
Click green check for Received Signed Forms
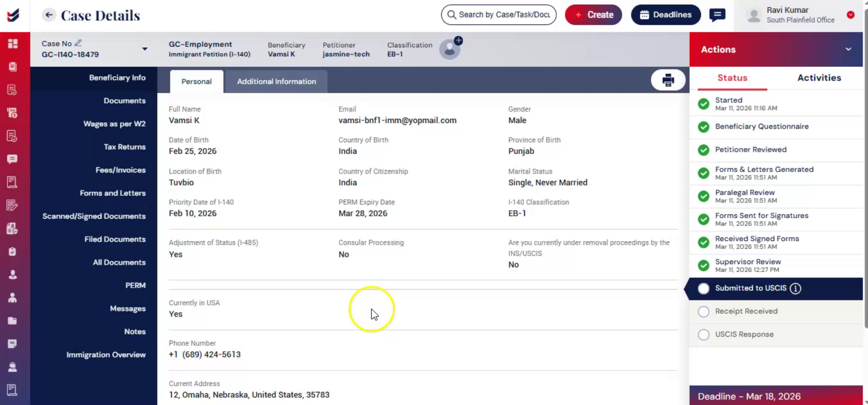click(703, 242)
